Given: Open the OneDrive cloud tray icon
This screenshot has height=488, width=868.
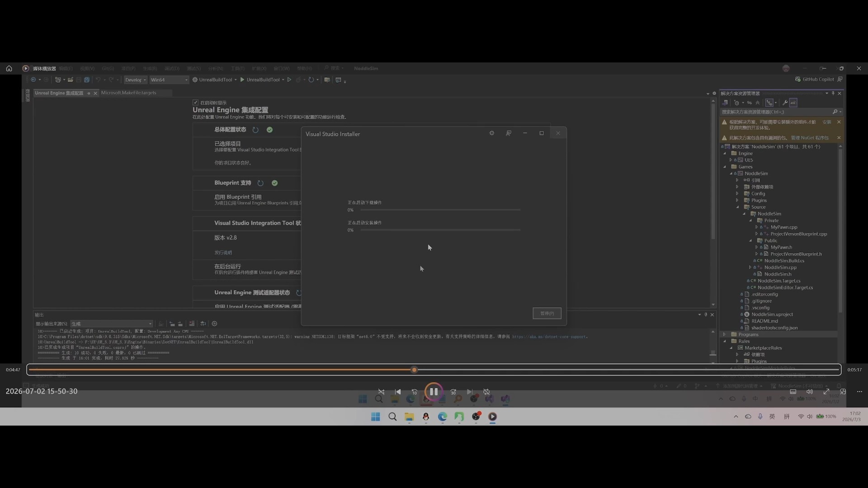Looking at the screenshot, I should click(x=748, y=417).
